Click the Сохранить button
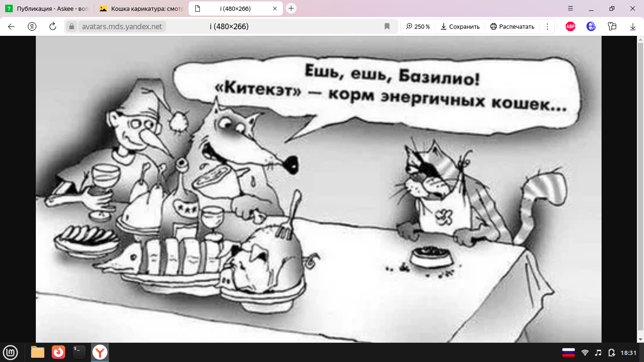Screen dimensions: 644x362 point(460,27)
